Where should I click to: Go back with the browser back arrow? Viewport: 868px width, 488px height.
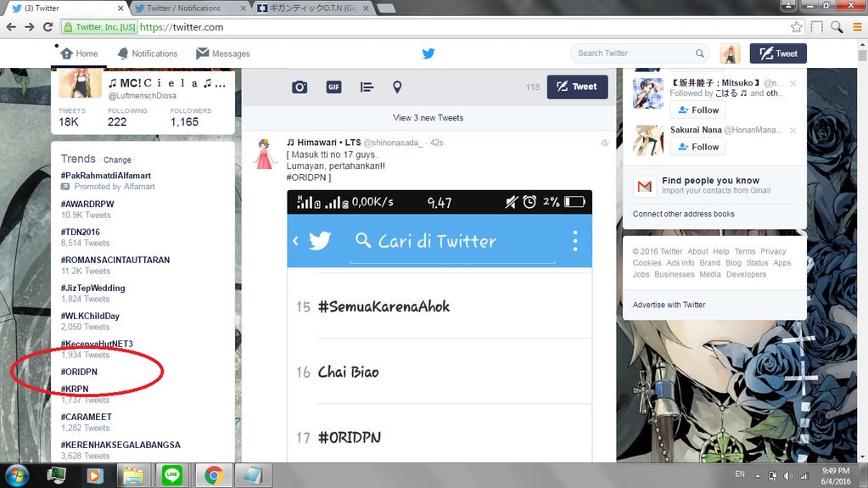[x=12, y=27]
